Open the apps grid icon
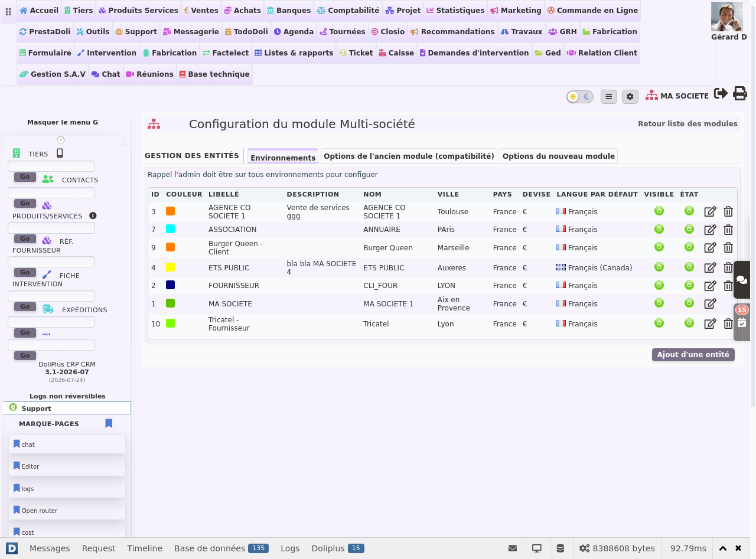Image resolution: width=756 pixels, height=559 pixels. pos(8,11)
